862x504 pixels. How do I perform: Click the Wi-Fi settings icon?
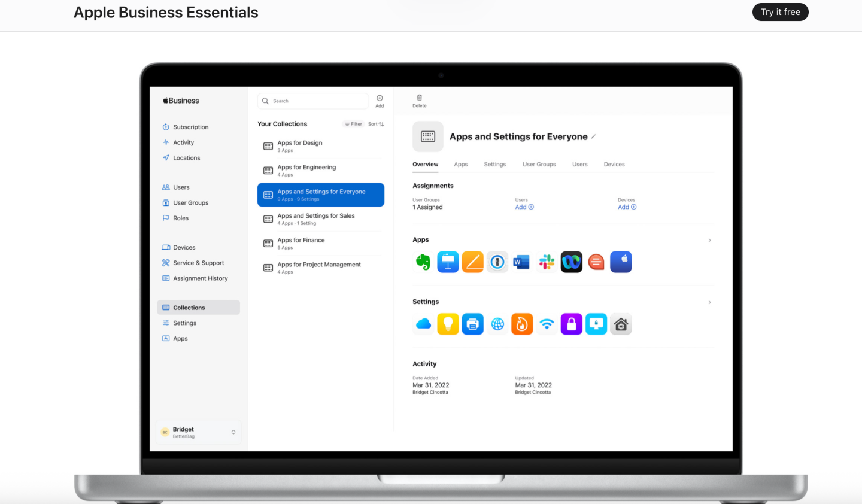tap(547, 324)
